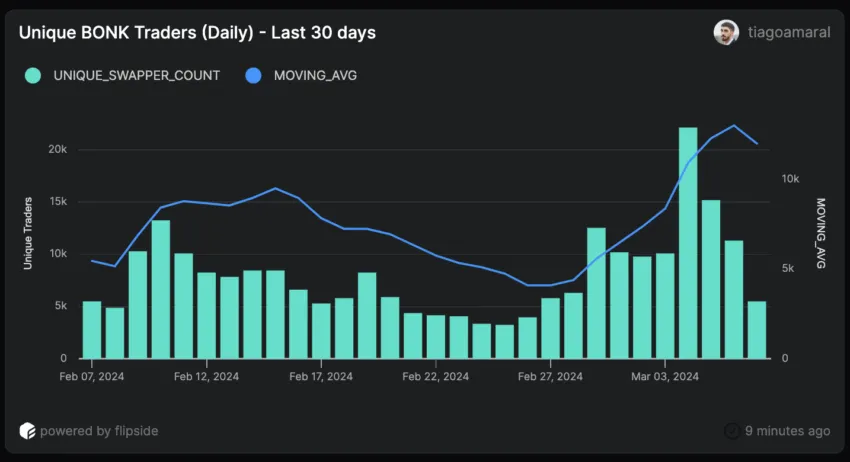Click the chart title Unique BONK Traders

[197, 33]
